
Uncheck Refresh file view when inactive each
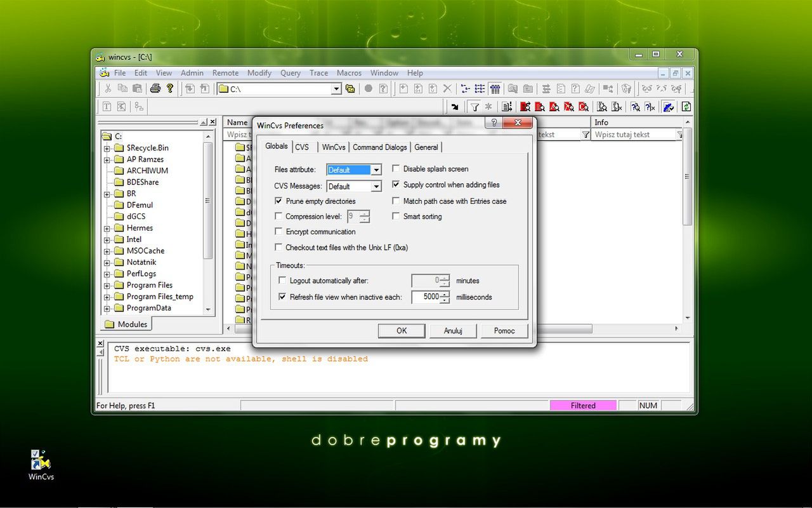click(x=283, y=297)
